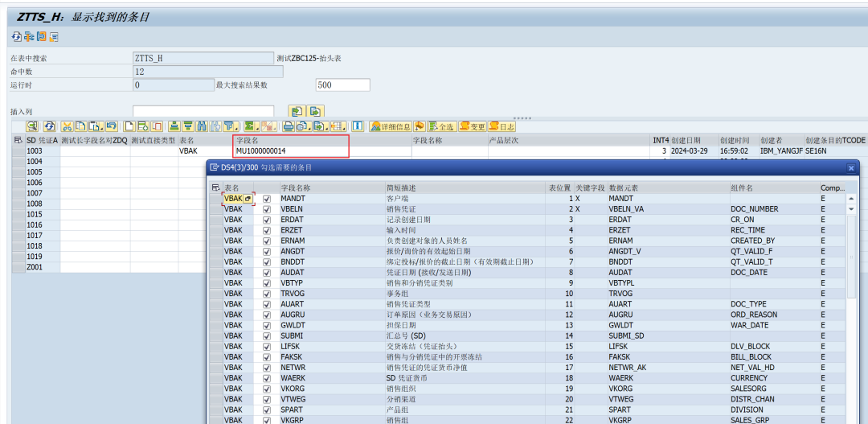
Task: Toggle the checkbox for VBELN row
Action: tap(267, 209)
